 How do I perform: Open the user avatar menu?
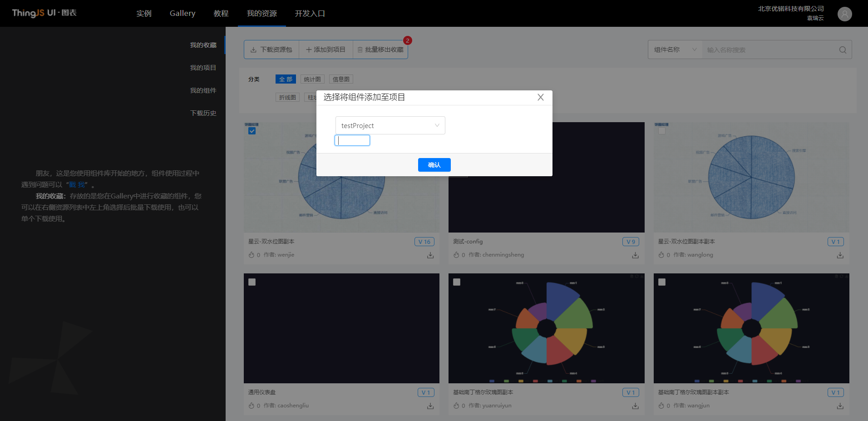tap(844, 14)
